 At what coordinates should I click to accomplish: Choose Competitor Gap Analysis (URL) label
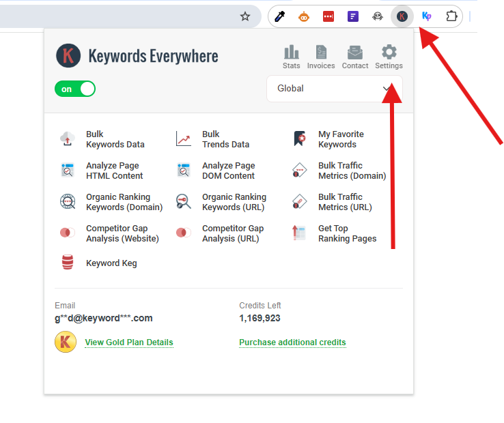point(233,233)
